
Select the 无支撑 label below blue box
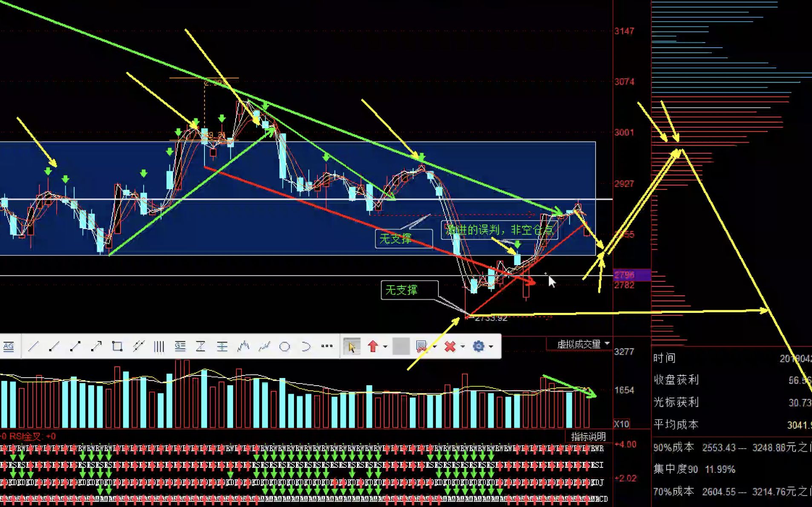point(401,290)
